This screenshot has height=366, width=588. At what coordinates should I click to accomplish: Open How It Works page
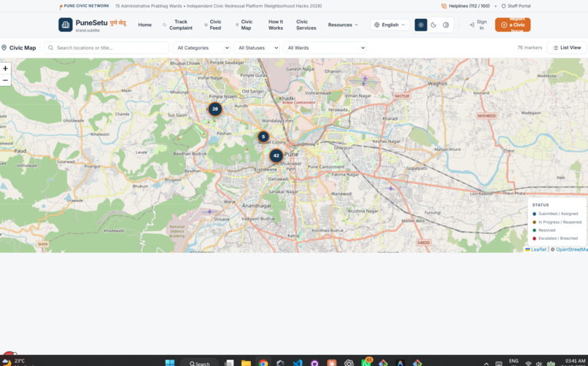click(x=276, y=25)
